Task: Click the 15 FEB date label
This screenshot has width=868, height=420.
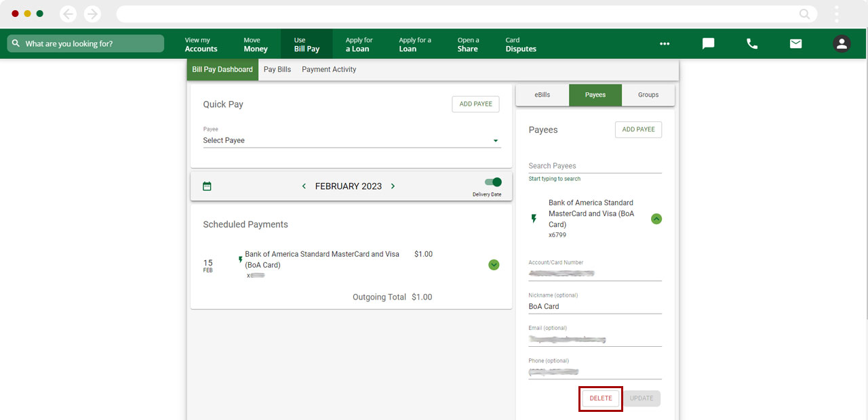Action: point(208,266)
